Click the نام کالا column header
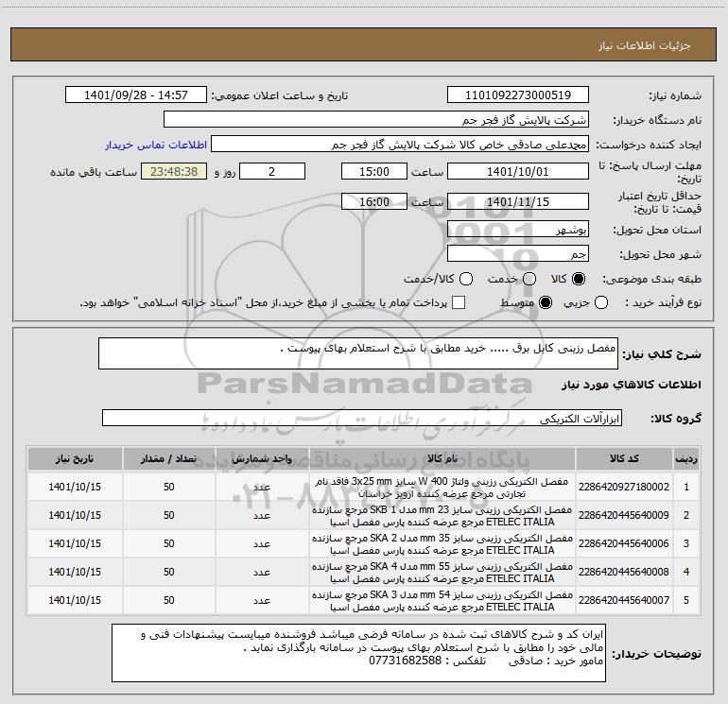 442,458
